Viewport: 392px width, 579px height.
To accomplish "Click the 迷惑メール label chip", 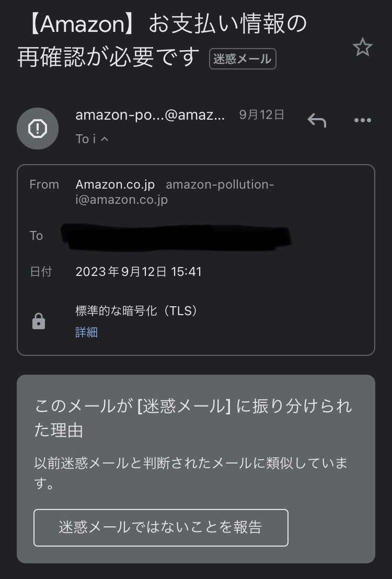I will (x=243, y=59).
